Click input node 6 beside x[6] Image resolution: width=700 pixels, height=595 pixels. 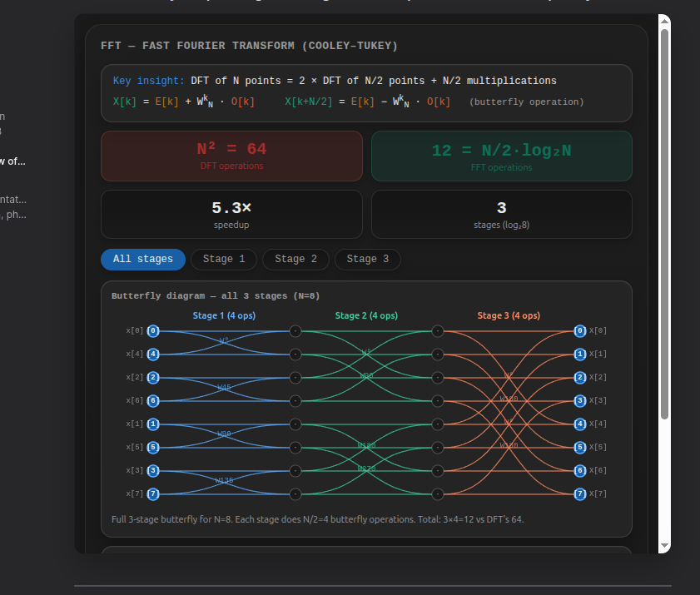[153, 401]
